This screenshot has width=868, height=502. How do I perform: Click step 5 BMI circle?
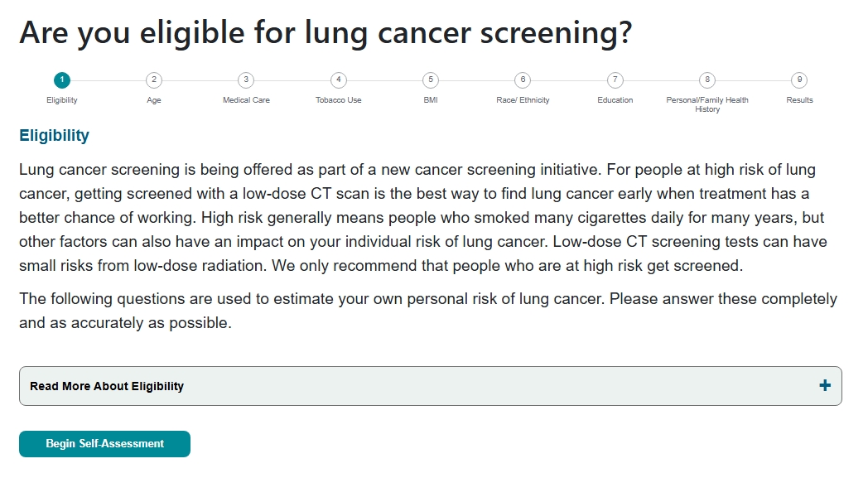pyautogui.click(x=431, y=80)
